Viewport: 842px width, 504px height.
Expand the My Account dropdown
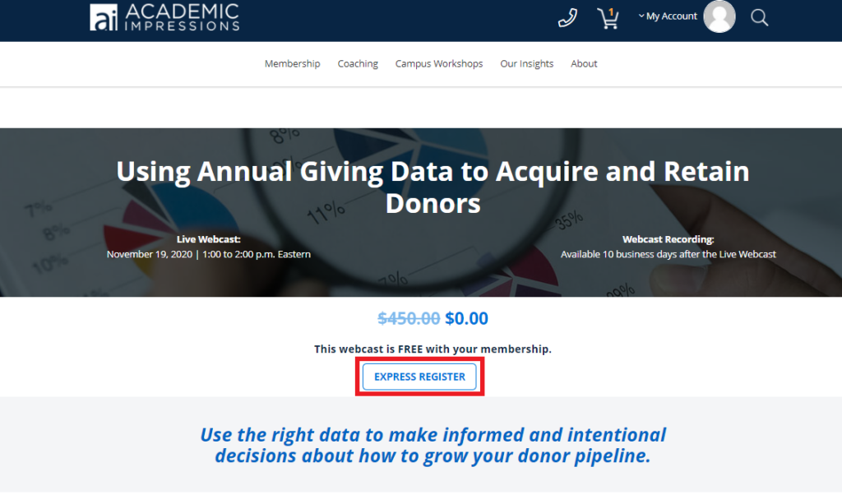click(x=668, y=16)
